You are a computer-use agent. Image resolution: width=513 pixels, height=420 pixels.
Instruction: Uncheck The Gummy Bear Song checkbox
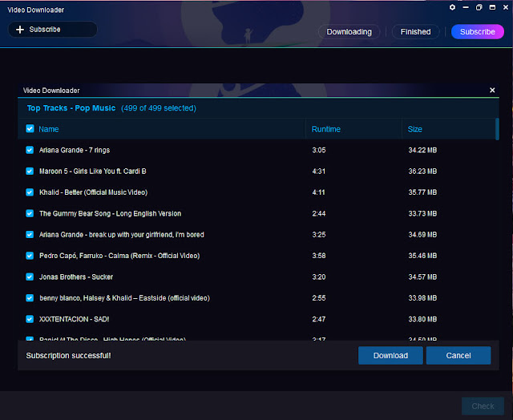click(30, 213)
